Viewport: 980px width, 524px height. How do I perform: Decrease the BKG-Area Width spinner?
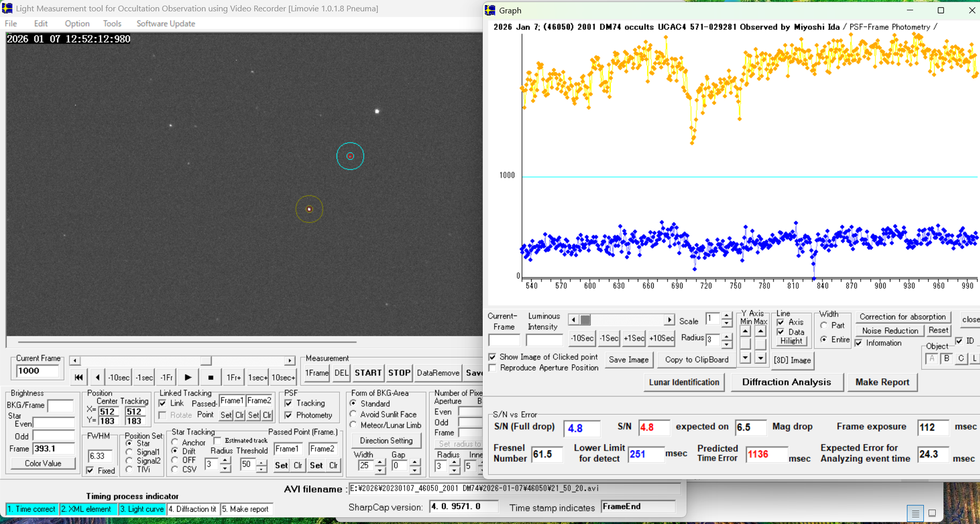pyautogui.click(x=380, y=469)
